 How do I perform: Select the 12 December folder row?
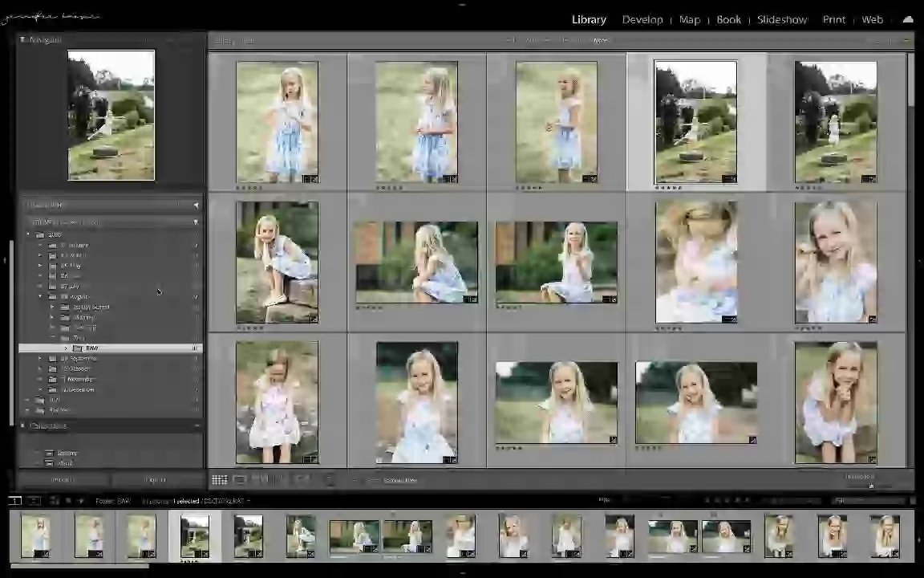tap(111, 390)
